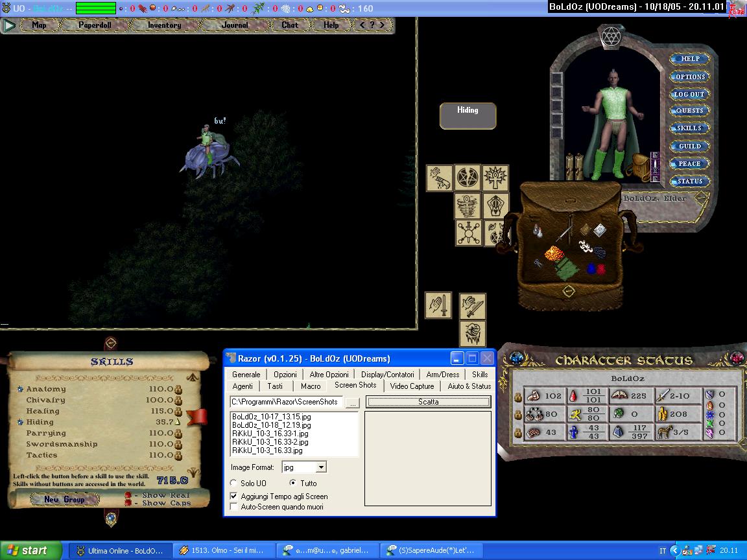Browse for screenshot folder with ... button
The height and width of the screenshot is (560, 747).
353,403
